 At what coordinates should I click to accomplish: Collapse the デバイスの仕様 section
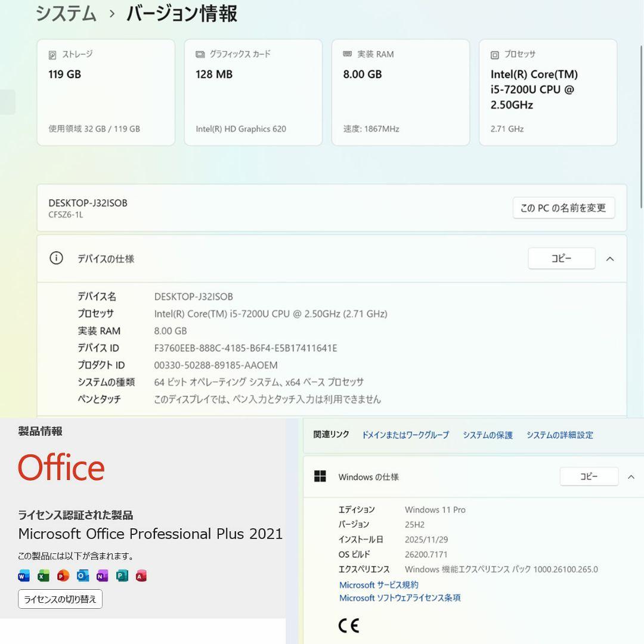(x=610, y=259)
